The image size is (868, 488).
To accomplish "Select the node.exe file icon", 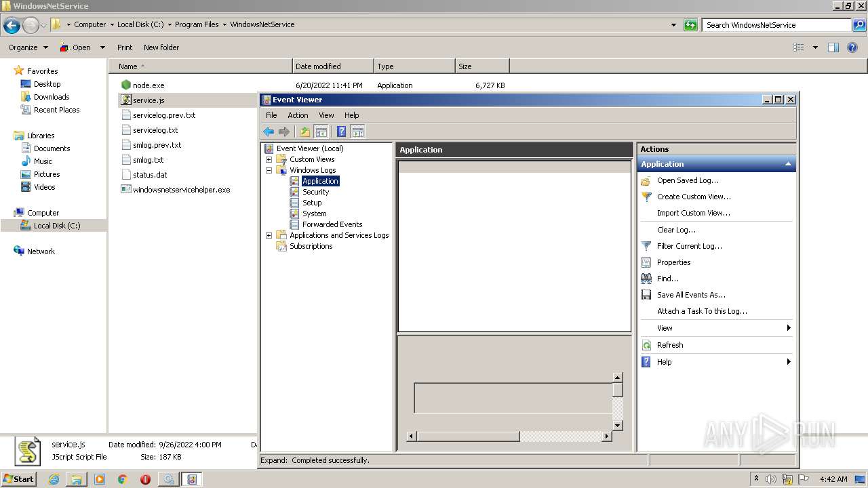I will (125, 85).
